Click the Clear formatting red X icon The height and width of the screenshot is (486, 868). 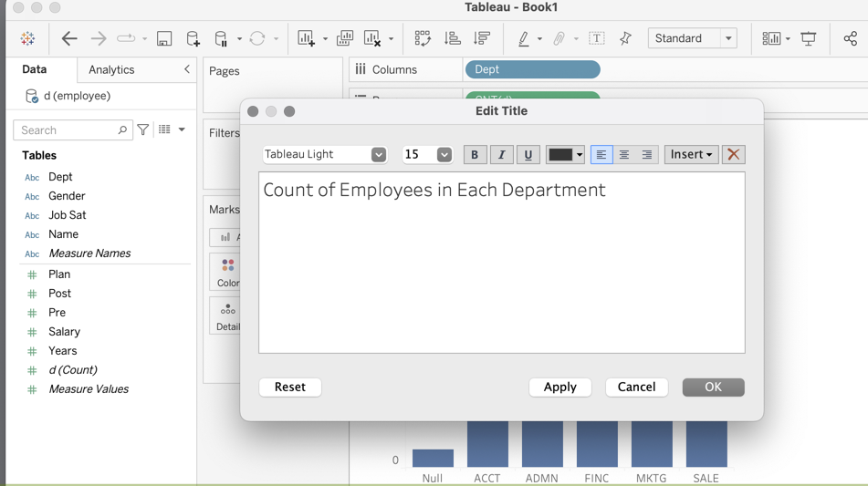(733, 155)
